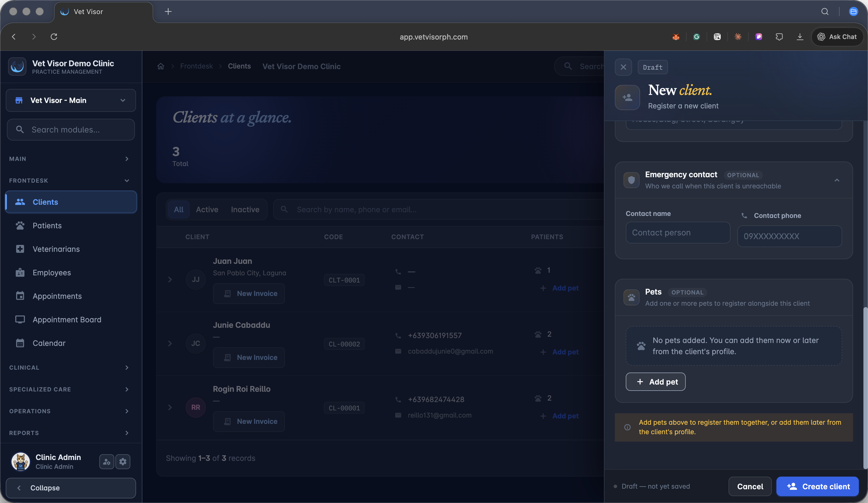The image size is (868, 503).
Task: Click the Clinic Admin avatar picture
Action: pos(21,461)
